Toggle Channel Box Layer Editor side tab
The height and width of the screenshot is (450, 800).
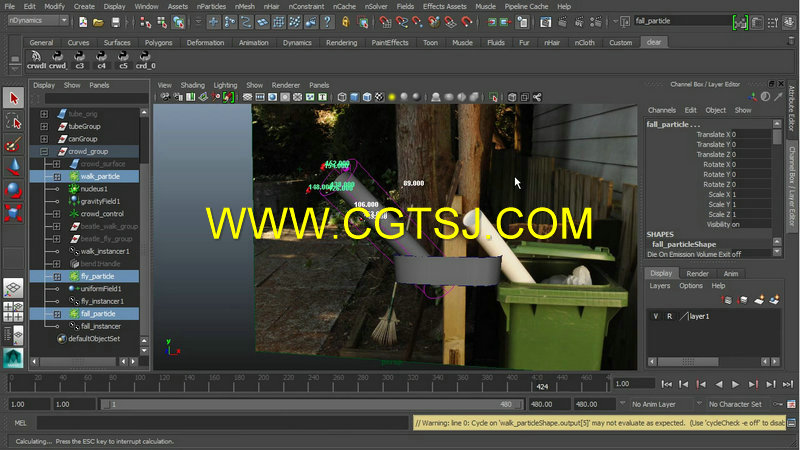coord(792,186)
